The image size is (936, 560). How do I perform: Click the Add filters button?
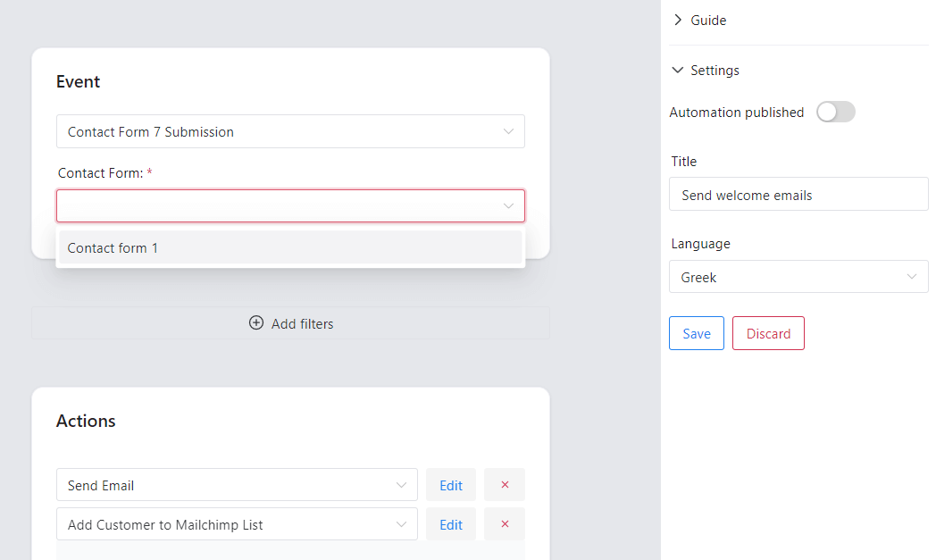290,323
